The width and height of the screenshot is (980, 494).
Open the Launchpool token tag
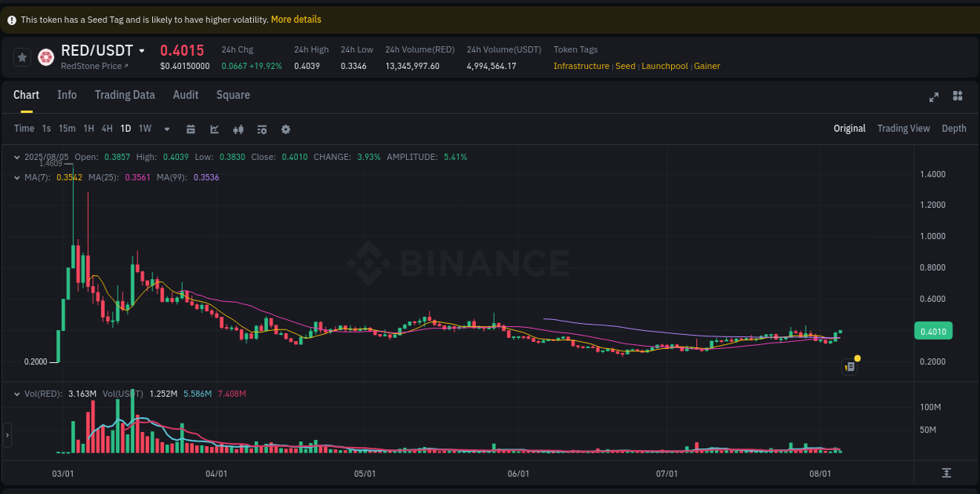pos(665,66)
